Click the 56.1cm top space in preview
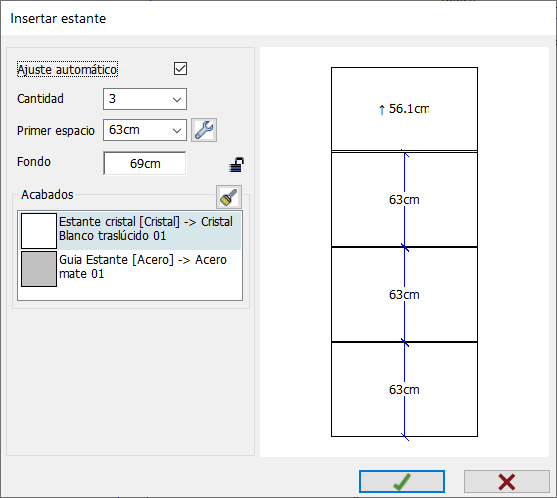557x498 pixels. coord(404,109)
